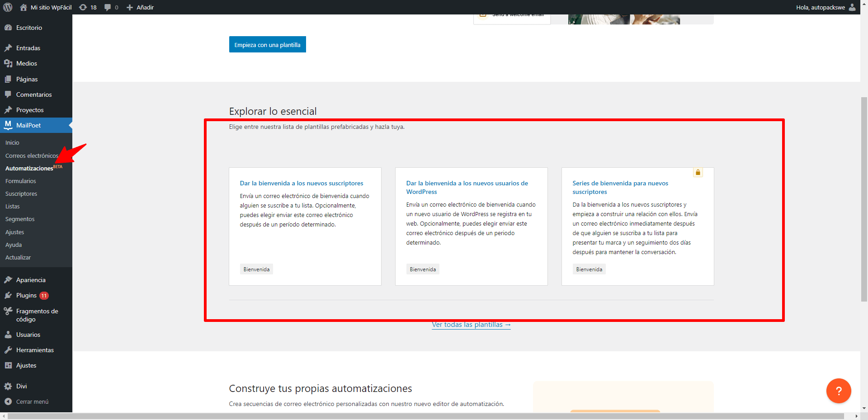This screenshot has width=868, height=420.
Task: Click the Plugins plug icon
Action: [8, 295]
